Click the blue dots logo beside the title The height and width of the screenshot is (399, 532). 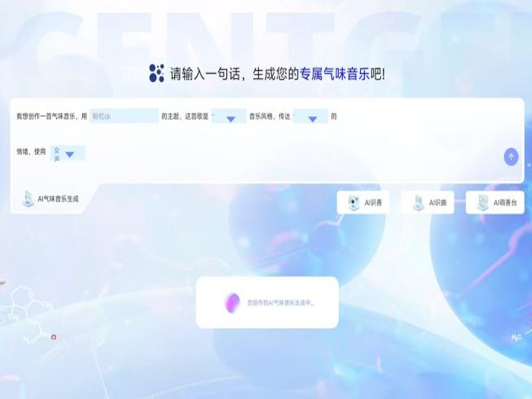[x=156, y=73]
